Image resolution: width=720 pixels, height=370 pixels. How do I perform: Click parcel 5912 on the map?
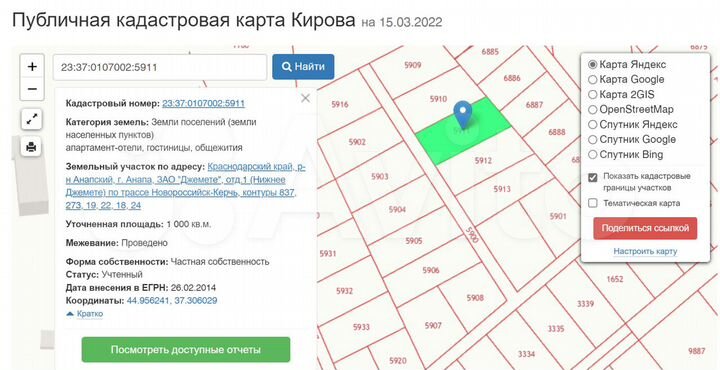483,160
